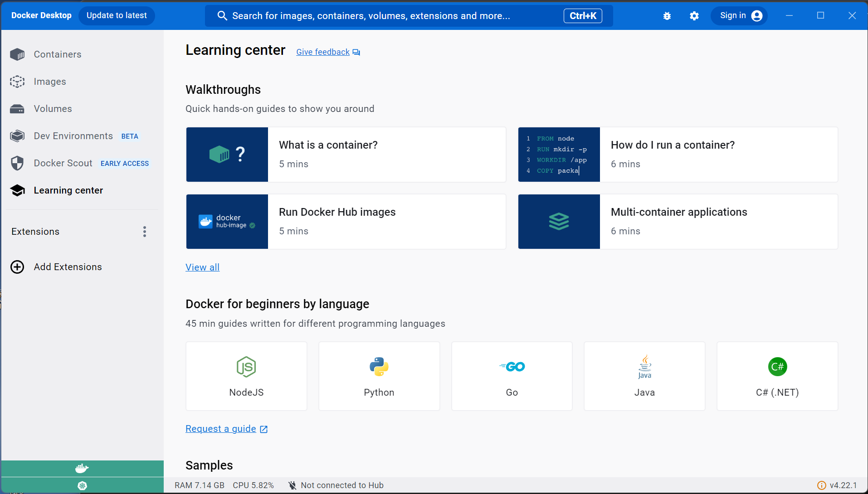Open the Troubleshoot bug icon
This screenshot has height=494, width=868.
[667, 15]
